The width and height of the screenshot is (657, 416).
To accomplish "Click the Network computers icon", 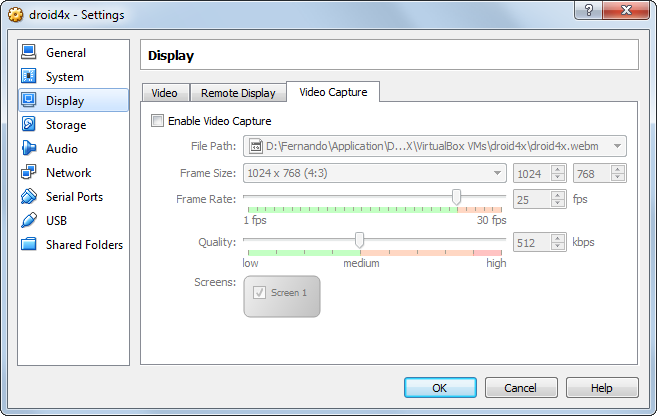I will tap(29, 172).
